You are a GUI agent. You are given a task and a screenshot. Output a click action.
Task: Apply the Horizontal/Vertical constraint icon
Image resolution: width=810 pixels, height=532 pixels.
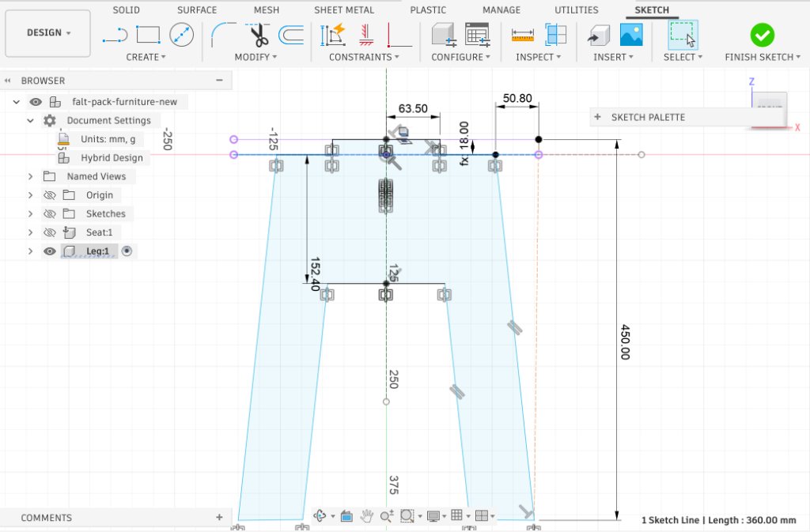(x=366, y=35)
